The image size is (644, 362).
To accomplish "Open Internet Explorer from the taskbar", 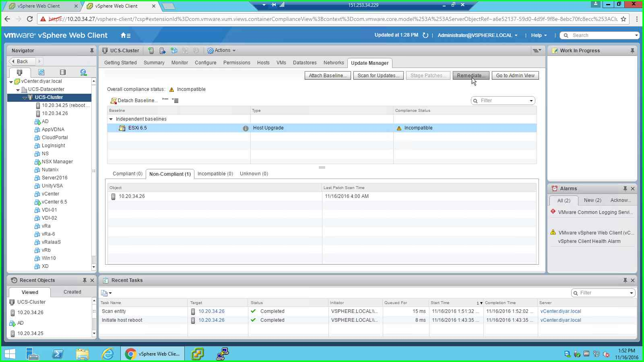I will coord(108,354).
